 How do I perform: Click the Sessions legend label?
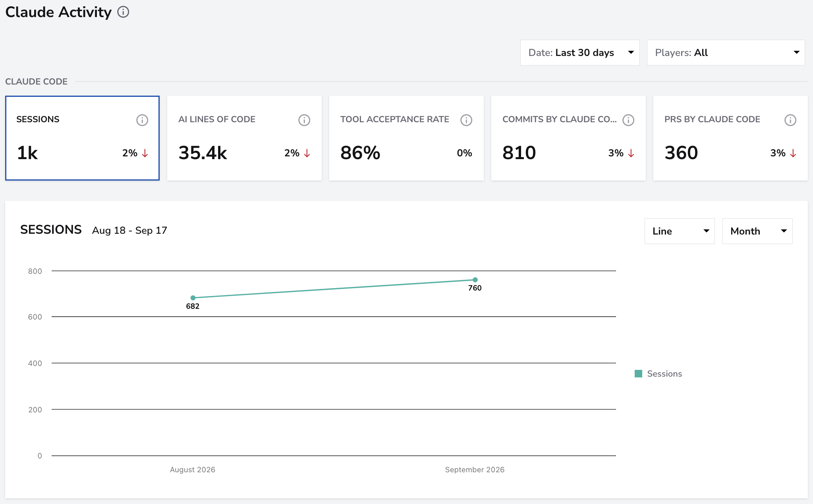(664, 373)
